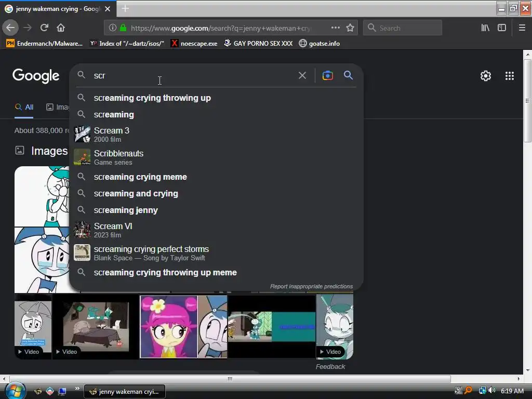Choose the Scream 3 2000 film suggestion
This screenshot has width=532, height=399.
click(216, 135)
